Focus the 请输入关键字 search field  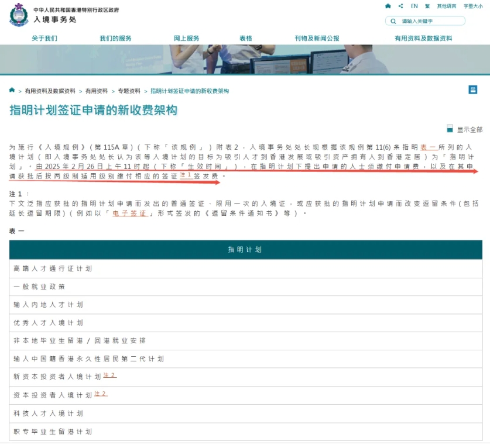tap(425, 21)
